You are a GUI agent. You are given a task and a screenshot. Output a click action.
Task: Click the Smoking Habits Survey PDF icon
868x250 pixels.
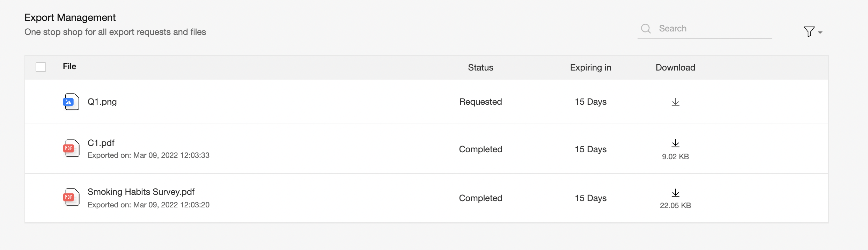(x=71, y=197)
